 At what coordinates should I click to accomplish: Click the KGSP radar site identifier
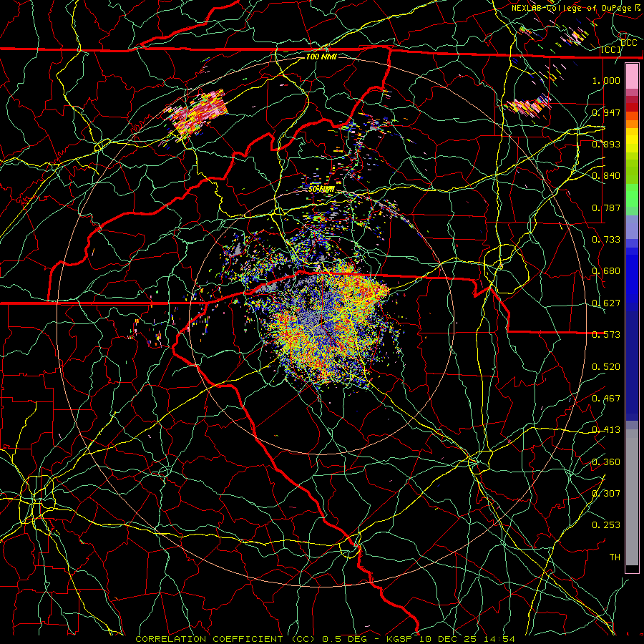pos(399,639)
